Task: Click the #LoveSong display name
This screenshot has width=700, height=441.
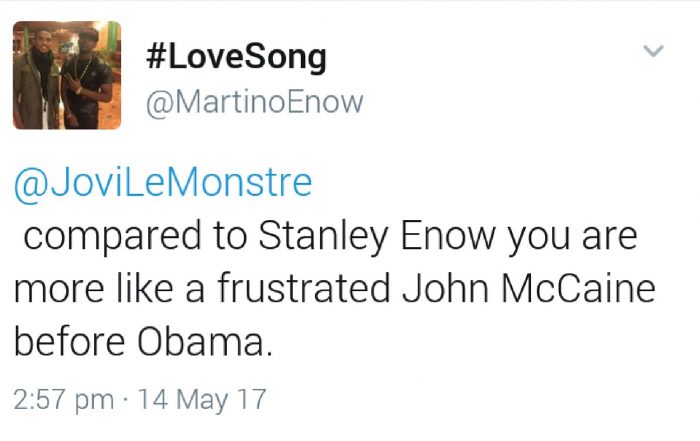Action: pyautogui.click(x=236, y=56)
